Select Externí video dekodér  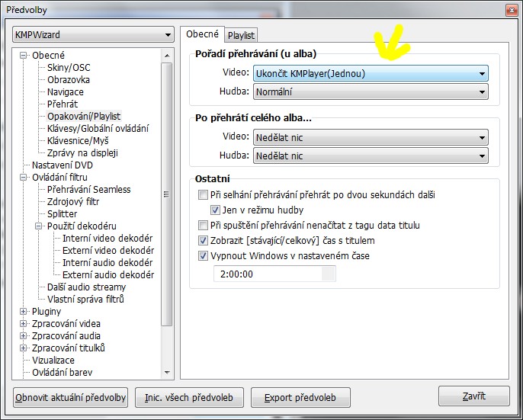(x=108, y=251)
